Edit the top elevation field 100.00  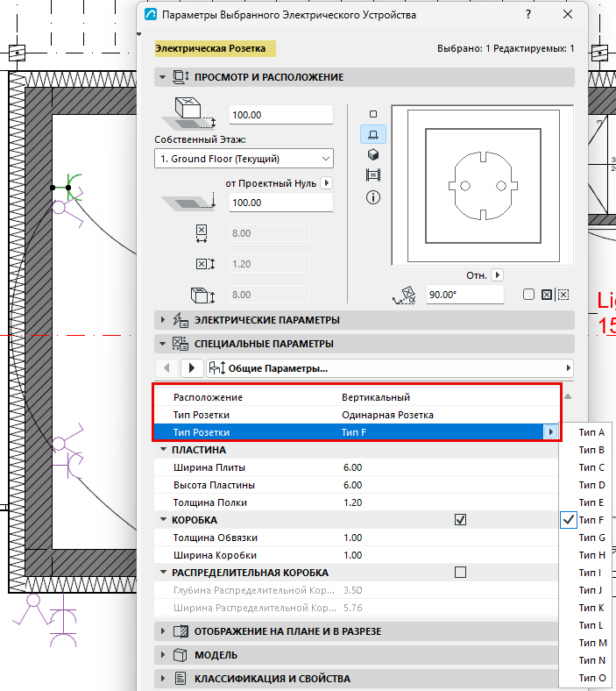[x=281, y=115]
